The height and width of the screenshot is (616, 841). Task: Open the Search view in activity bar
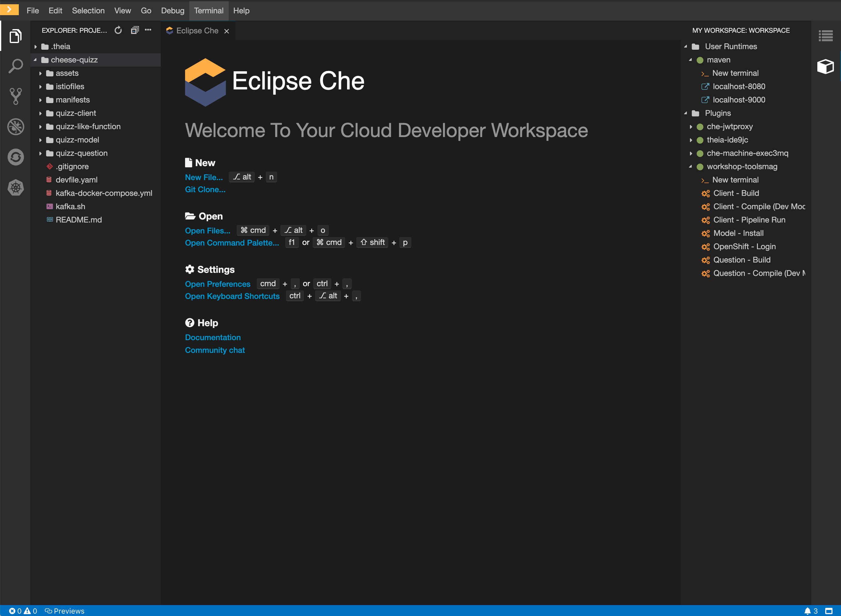(15, 66)
